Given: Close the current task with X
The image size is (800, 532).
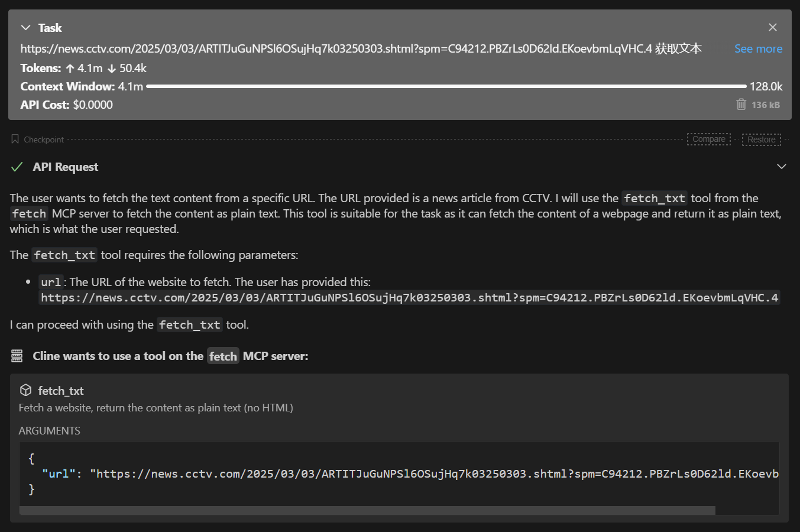Looking at the screenshot, I should (772, 27).
